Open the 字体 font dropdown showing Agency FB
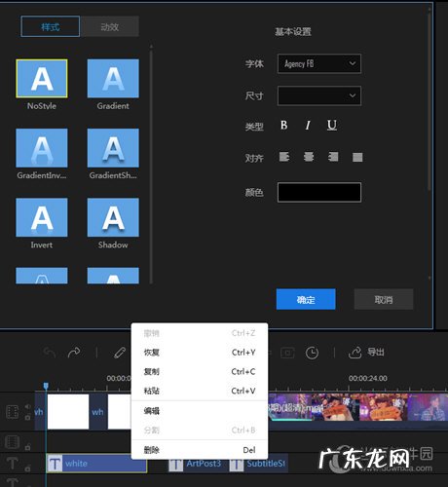Viewport: 448px width, 487px height. pyautogui.click(x=319, y=63)
